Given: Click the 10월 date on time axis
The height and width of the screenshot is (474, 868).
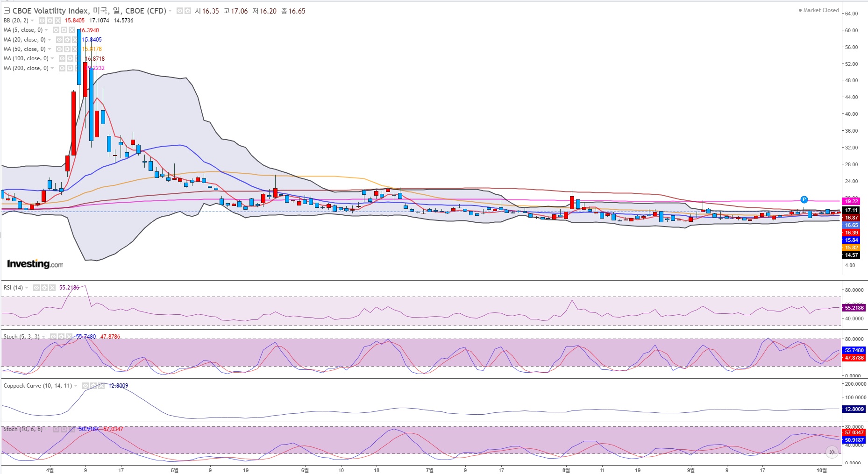Looking at the screenshot, I should pyautogui.click(x=821, y=470).
